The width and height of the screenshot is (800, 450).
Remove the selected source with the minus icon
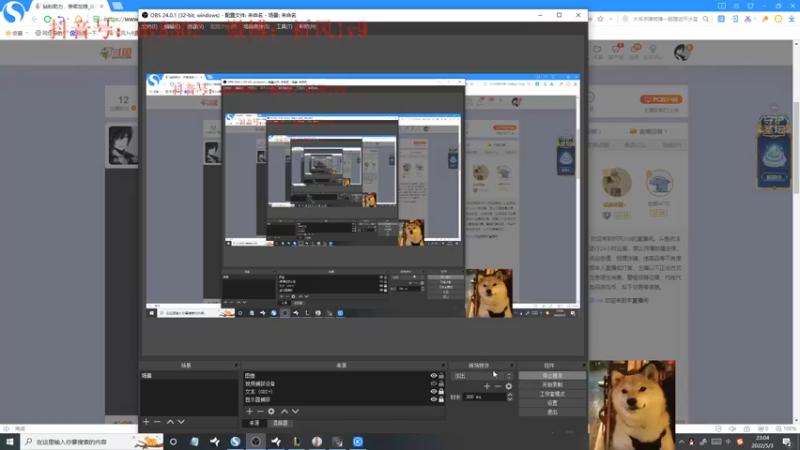point(260,411)
